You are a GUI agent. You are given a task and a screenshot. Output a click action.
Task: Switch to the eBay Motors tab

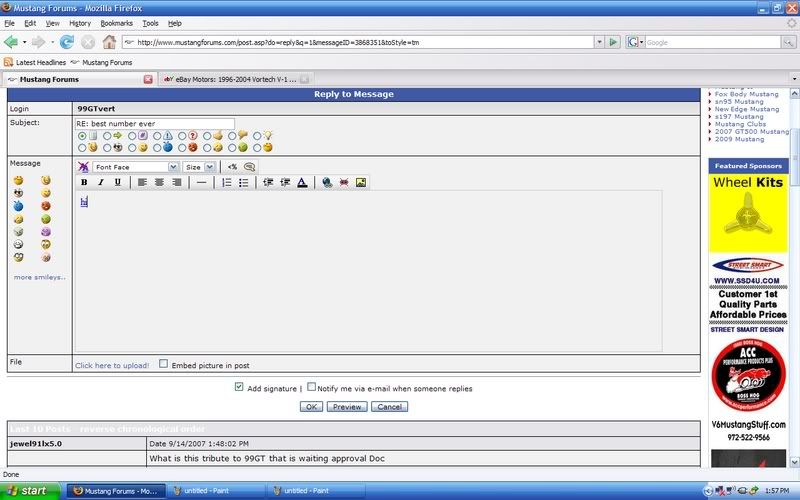pyautogui.click(x=236, y=79)
